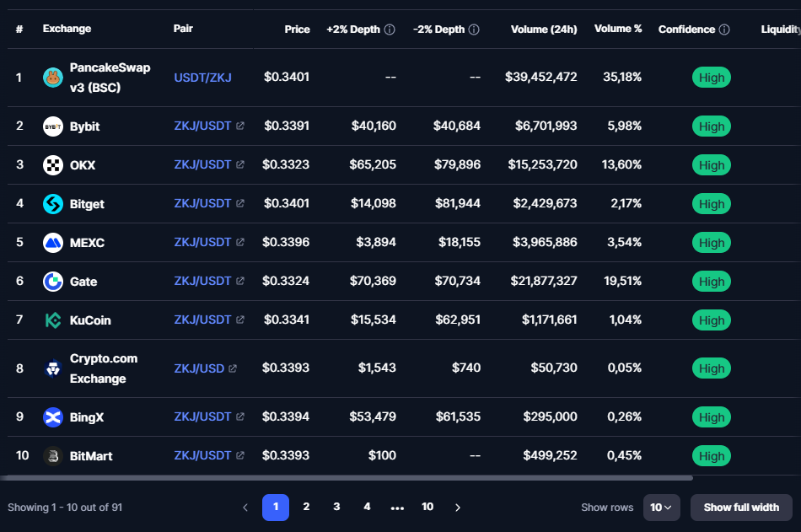The height and width of the screenshot is (532, 801).
Task: Open the USDT/ZKJ pair link
Action: click(x=203, y=78)
